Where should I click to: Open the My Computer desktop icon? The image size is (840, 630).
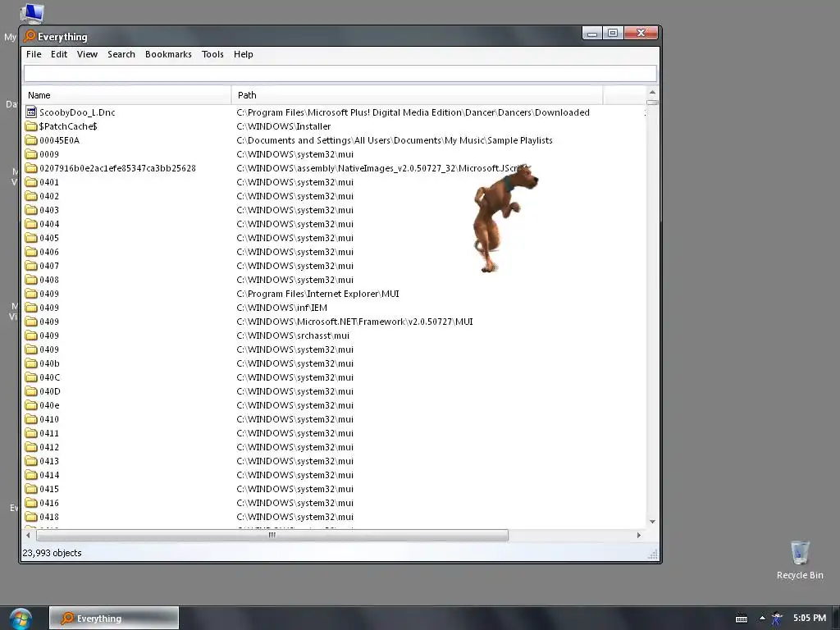tap(31, 13)
